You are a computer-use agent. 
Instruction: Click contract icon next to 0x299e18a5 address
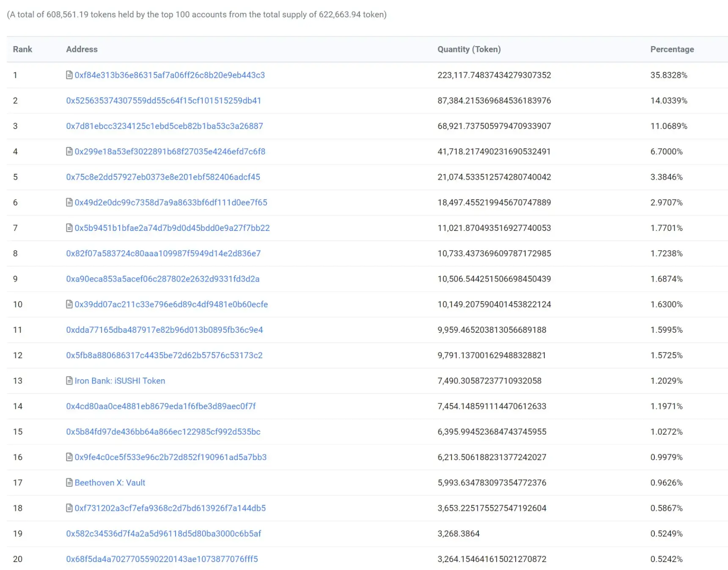coord(69,151)
